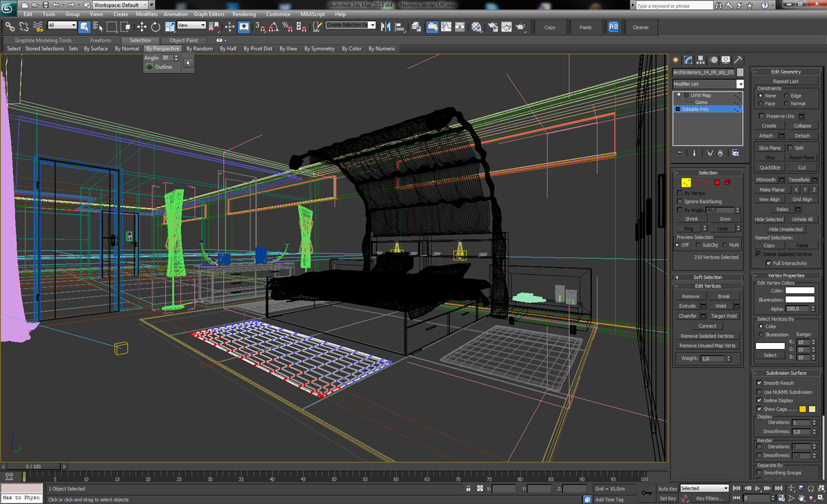Switch to Polygon sub-object selection mode
827x504 pixels.
pyautogui.click(x=717, y=182)
